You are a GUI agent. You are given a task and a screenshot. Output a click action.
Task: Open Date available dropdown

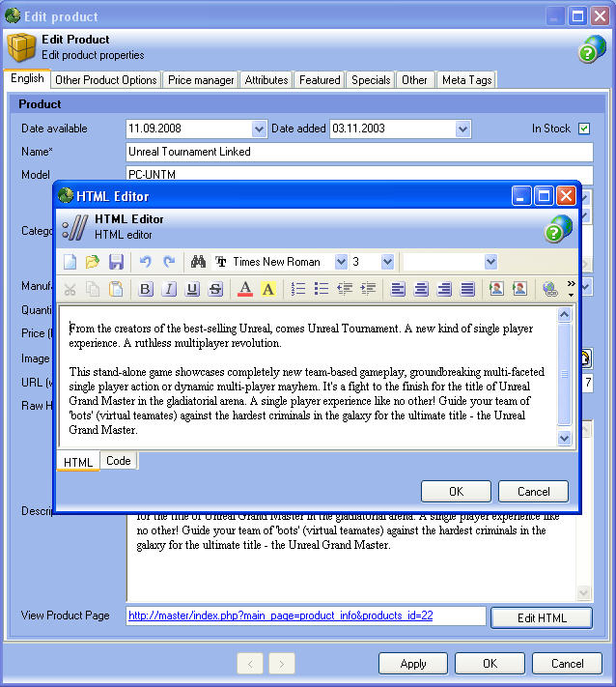tap(259, 129)
